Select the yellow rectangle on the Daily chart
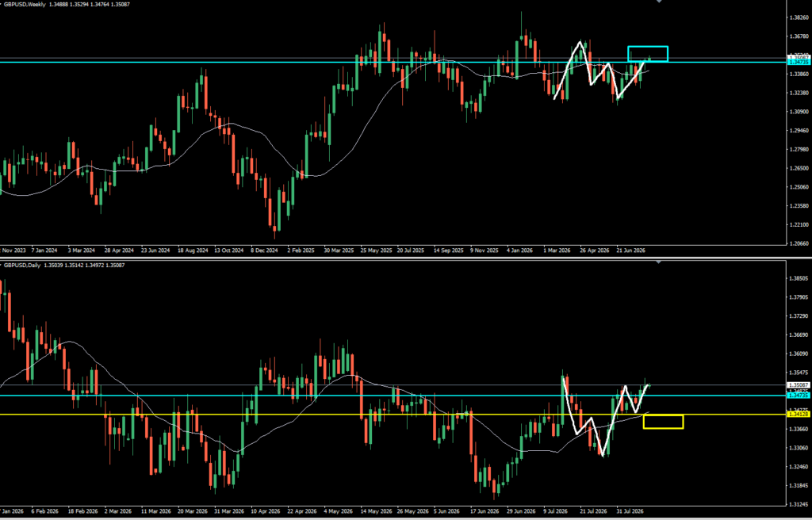Viewport: 812px width, 520px height. [x=664, y=422]
